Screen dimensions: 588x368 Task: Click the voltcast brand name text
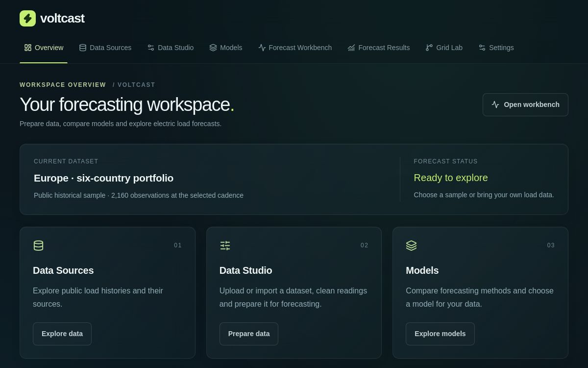tap(62, 18)
